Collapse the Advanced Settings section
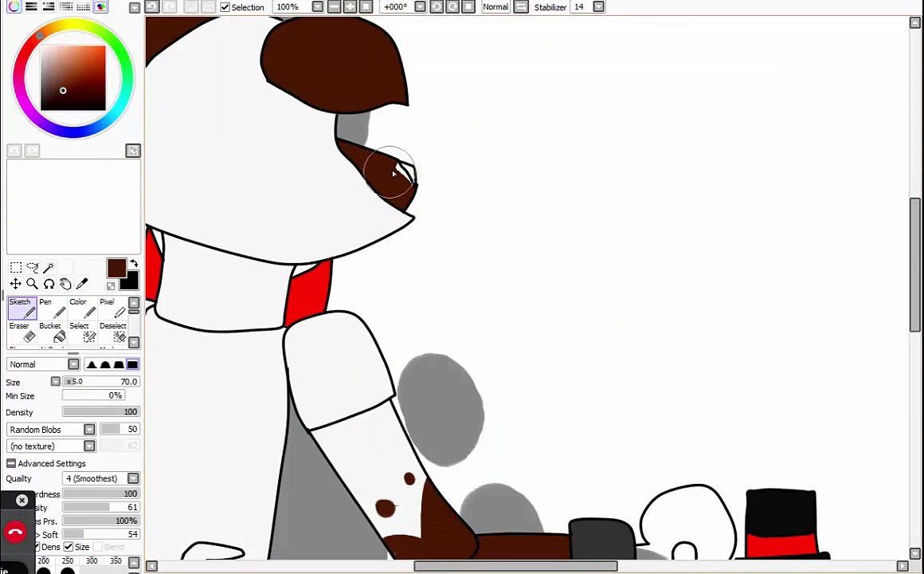This screenshot has width=924, height=574. coord(10,464)
